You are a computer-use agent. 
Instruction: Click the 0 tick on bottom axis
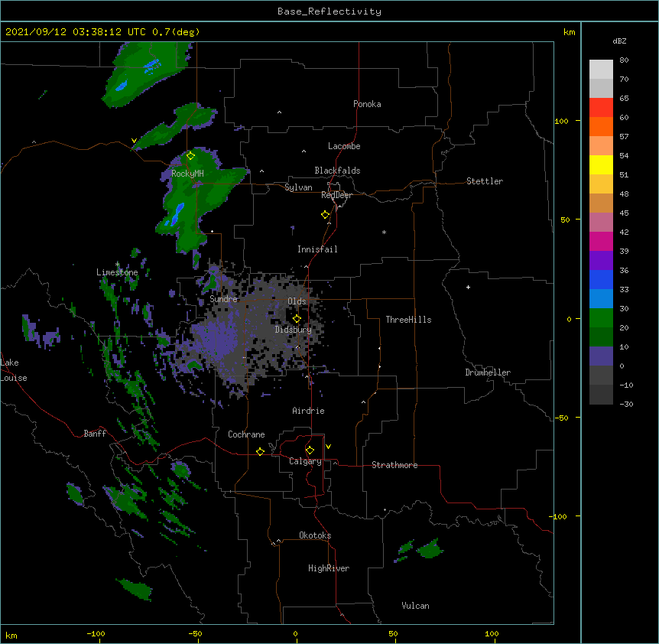point(295,633)
